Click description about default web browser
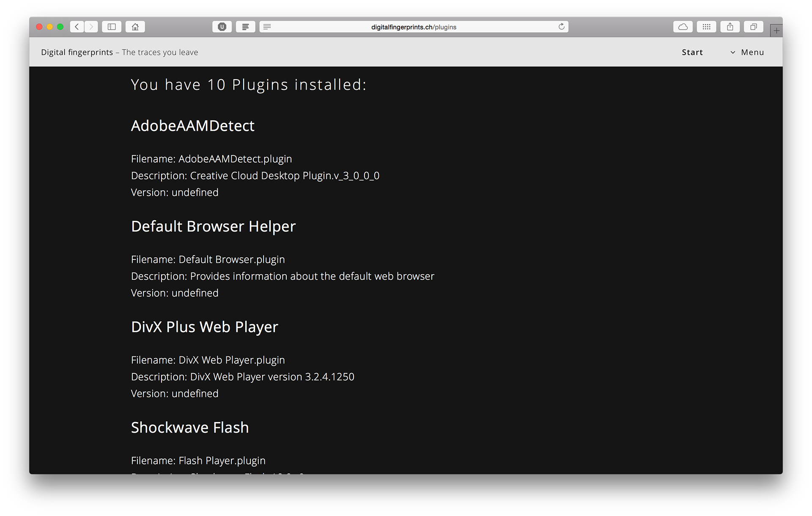812x516 pixels. tap(283, 276)
